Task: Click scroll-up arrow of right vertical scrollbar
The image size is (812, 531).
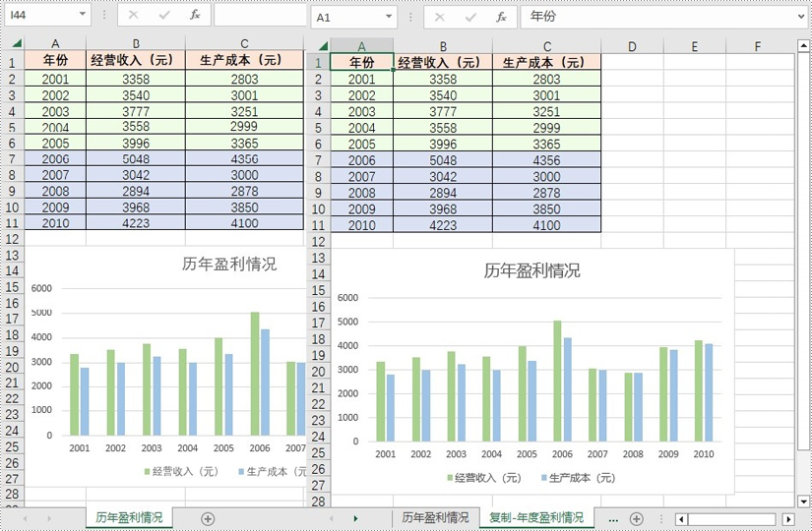Action: coord(803,46)
